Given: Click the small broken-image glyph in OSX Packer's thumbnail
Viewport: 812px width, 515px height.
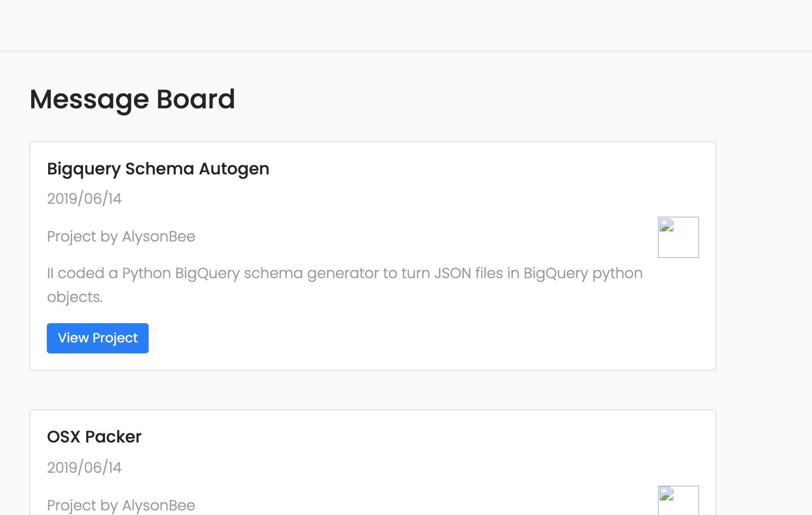Looking at the screenshot, I should tap(667, 494).
